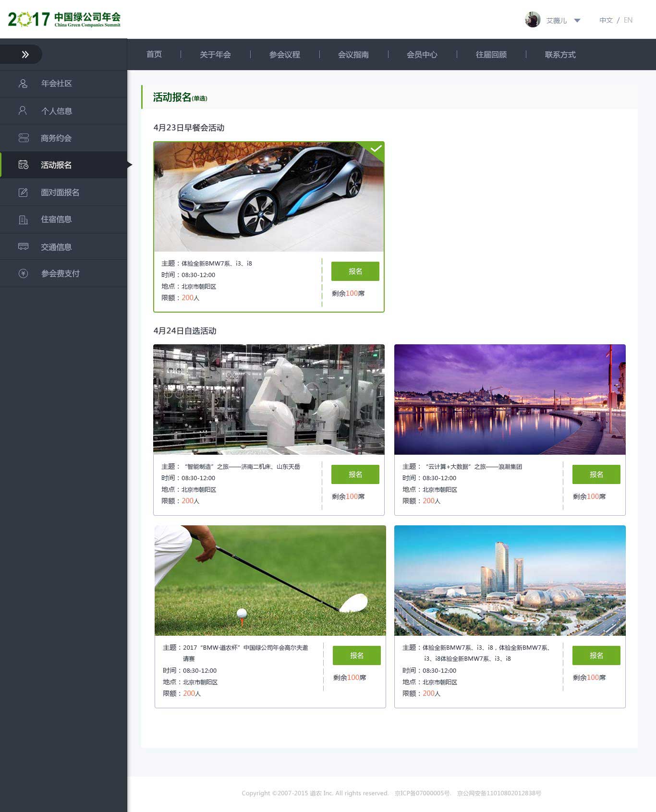Image resolution: width=656 pixels, height=812 pixels.
Task: Click the user avatar photo
Action: click(532, 20)
